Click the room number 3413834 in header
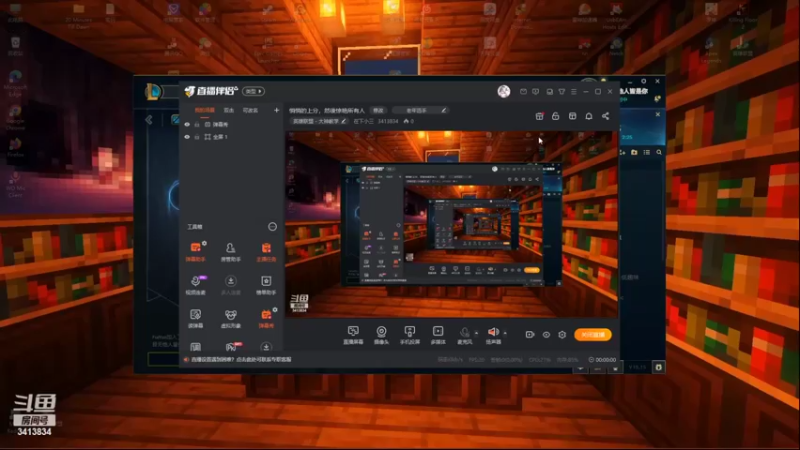This screenshot has width=800, height=450. 388,121
